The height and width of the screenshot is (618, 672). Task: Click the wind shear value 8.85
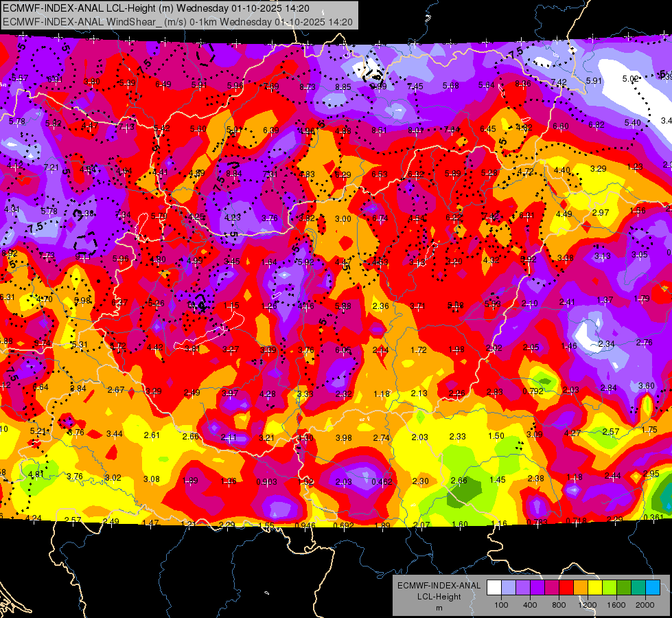coord(343,87)
